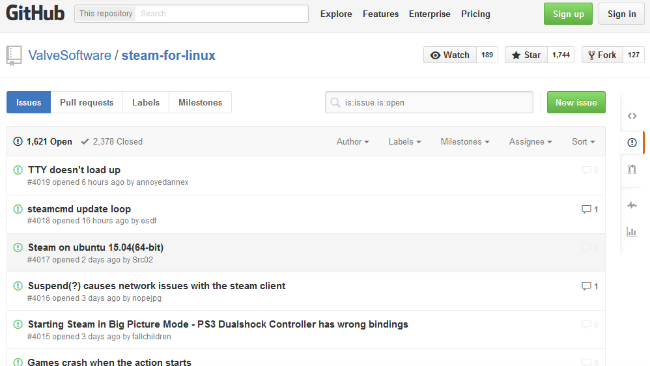Open the ValveSoftware owner link

tap(70, 56)
